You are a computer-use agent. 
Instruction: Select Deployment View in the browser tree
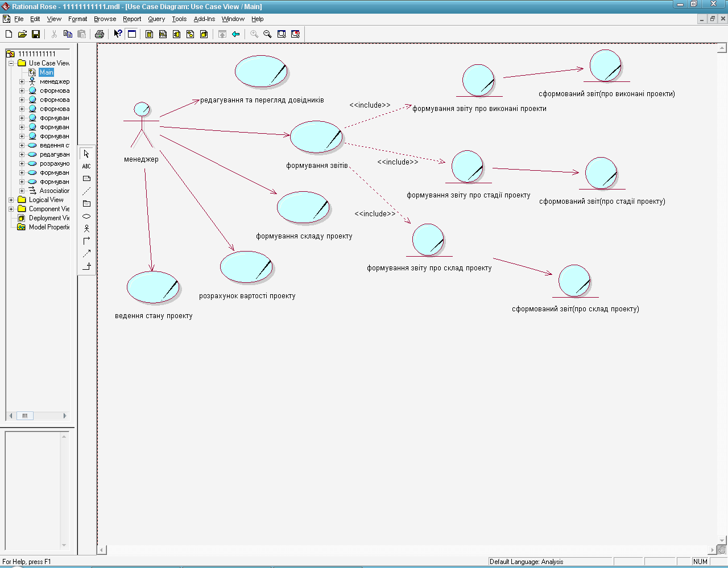tap(49, 218)
